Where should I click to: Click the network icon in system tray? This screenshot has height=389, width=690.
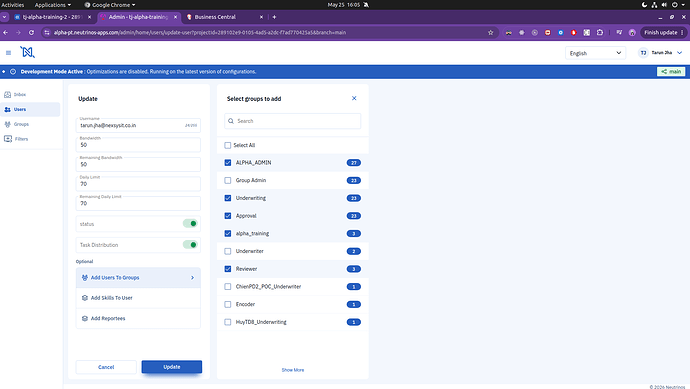[x=654, y=5]
